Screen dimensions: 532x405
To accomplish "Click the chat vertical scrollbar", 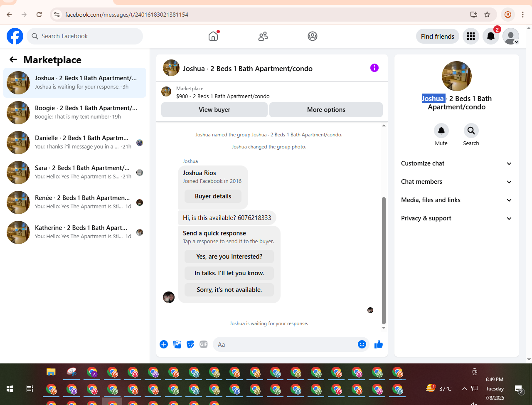I will 384,261.
